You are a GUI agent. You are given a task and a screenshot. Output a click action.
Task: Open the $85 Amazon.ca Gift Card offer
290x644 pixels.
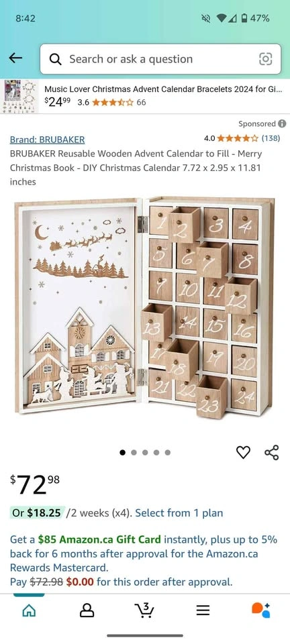(99, 539)
